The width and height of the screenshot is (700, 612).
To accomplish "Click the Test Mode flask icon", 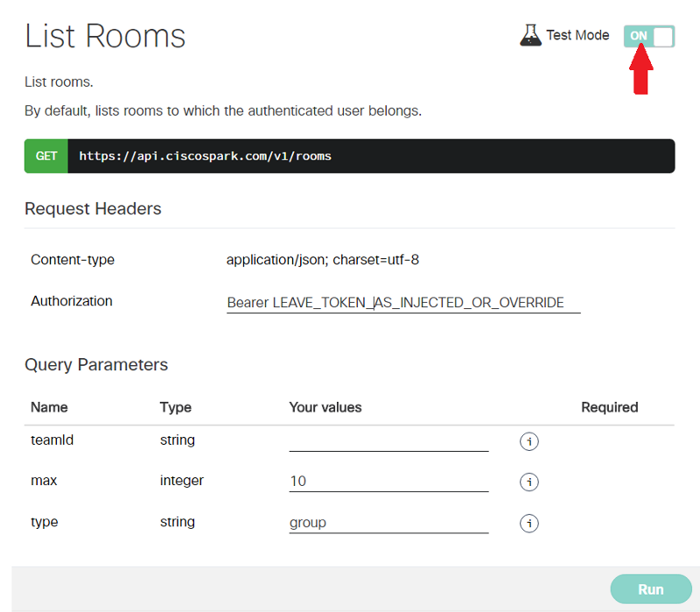I will (x=530, y=35).
